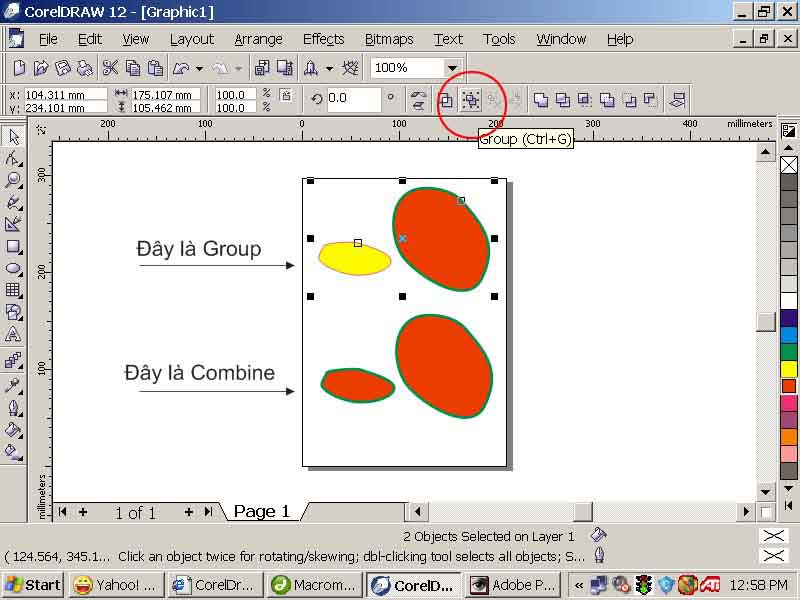The height and width of the screenshot is (600, 800).
Task: Open the Arrange menu
Action: pos(258,39)
